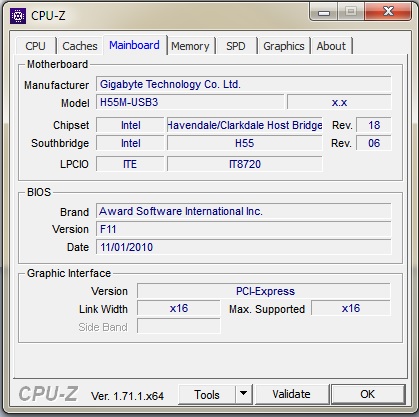Select the Mainboard tab
Viewport: 419px width, 417px height.
pyautogui.click(x=135, y=45)
